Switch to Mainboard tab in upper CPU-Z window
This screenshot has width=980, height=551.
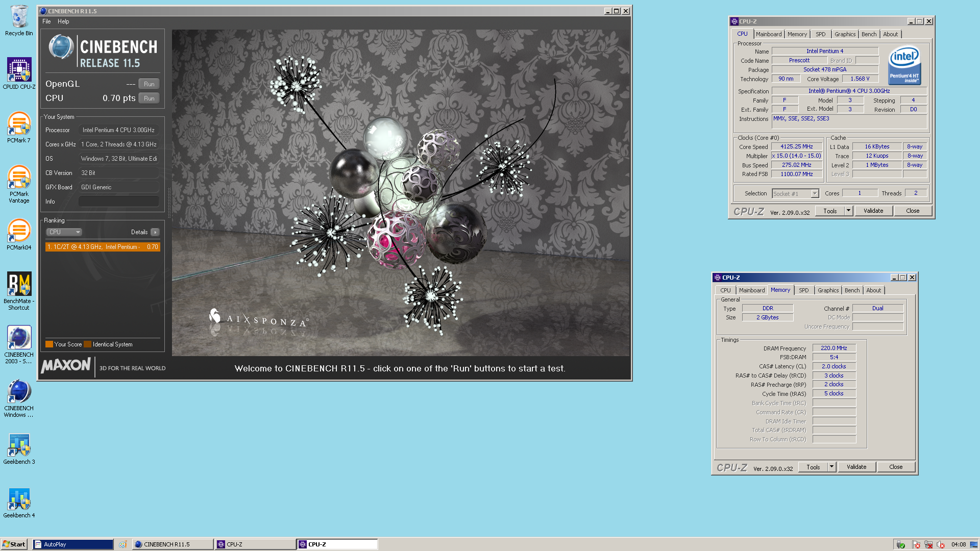pyautogui.click(x=769, y=34)
